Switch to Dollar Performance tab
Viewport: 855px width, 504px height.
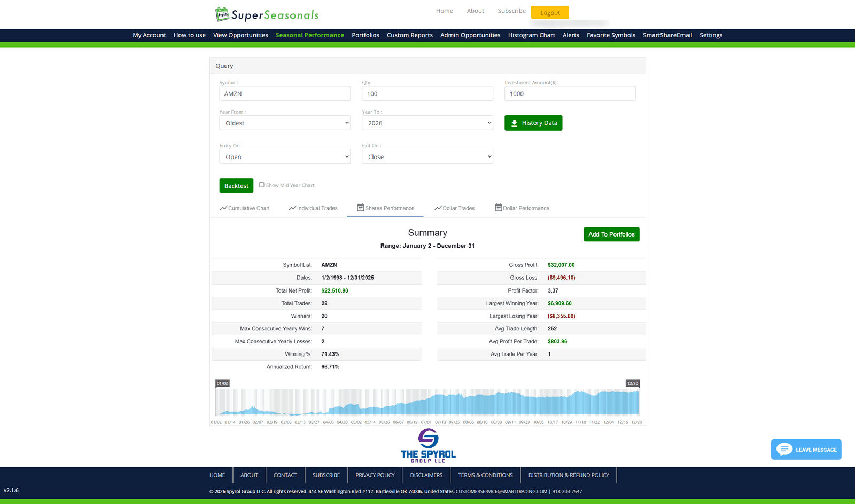(522, 208)
